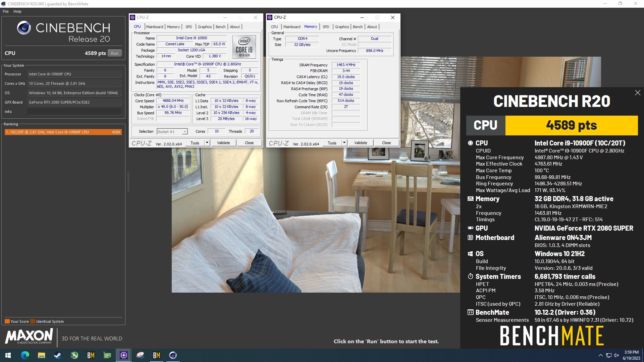Click Close button in left CPU-Z window

[x=249, y=143]
